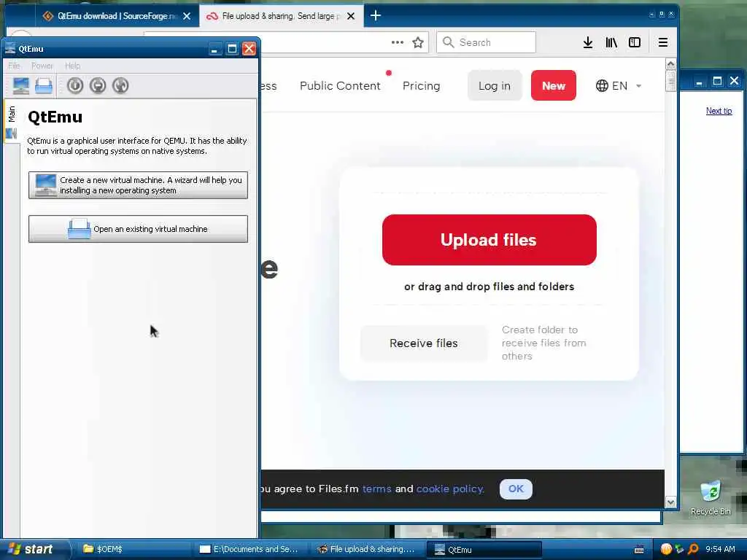Click the Next tip link in background window

(719, 111)
